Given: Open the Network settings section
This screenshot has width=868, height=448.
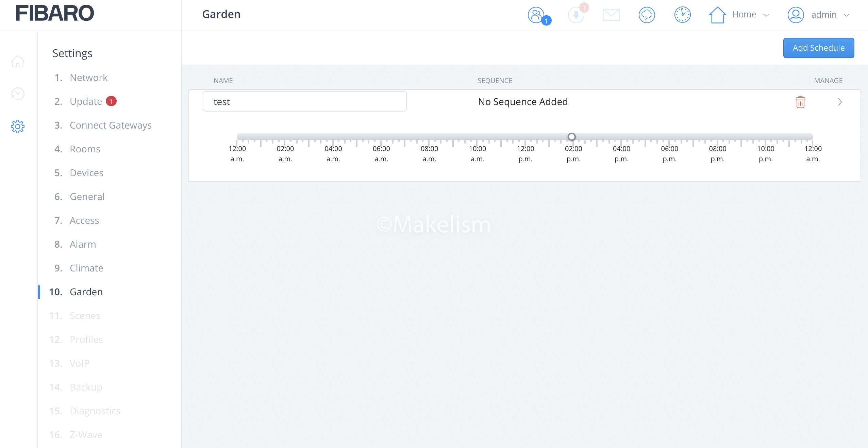Looking at the screenshot, I should 88,78.
